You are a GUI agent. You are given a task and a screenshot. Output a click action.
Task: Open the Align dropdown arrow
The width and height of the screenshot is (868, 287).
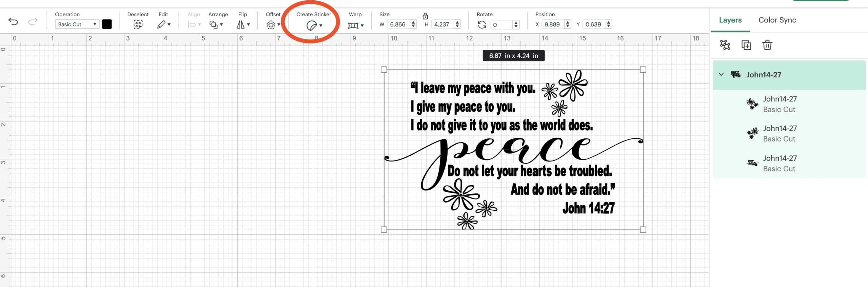click(199, 25)
